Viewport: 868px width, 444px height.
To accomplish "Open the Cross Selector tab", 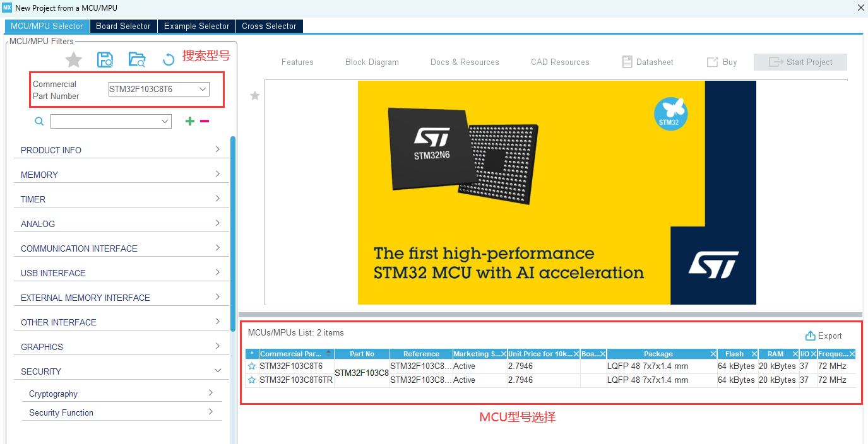I will 269,26.
